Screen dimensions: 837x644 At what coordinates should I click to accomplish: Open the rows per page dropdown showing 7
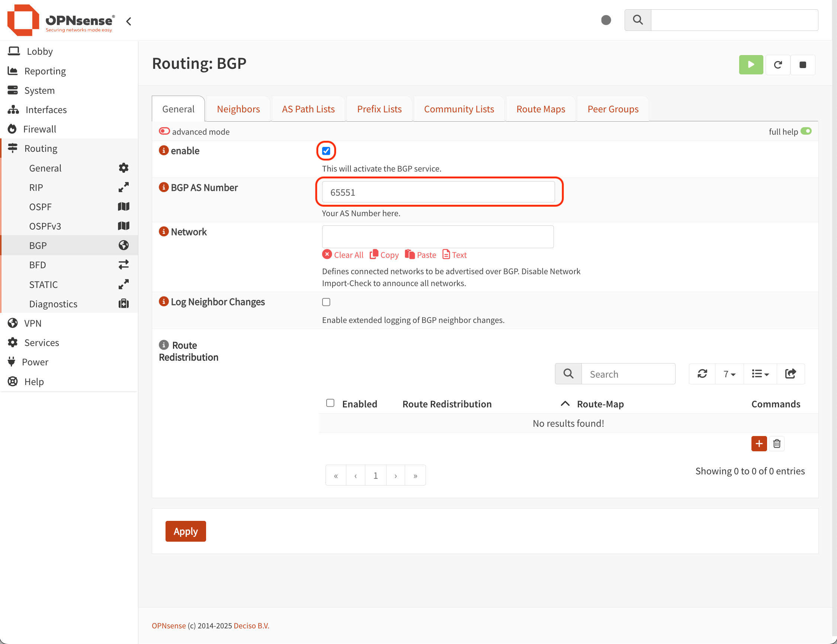coord(729,374)
